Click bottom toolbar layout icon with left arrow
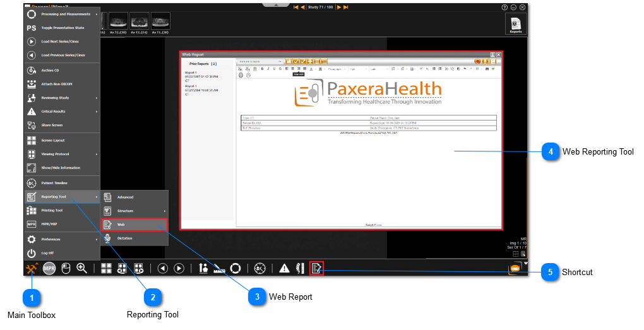 [x=122, y=268]
